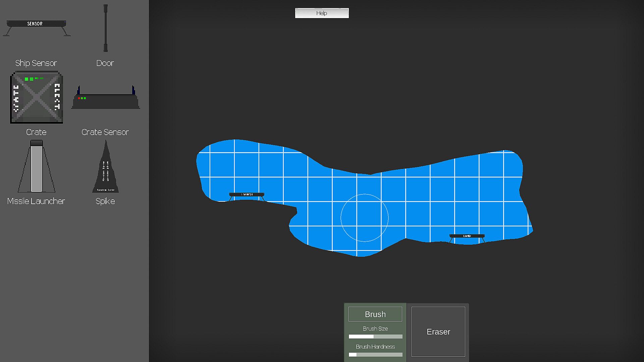This screenshot has width=644, height=362.
Task: Switch to the Eraser tool
Action: 438,331
